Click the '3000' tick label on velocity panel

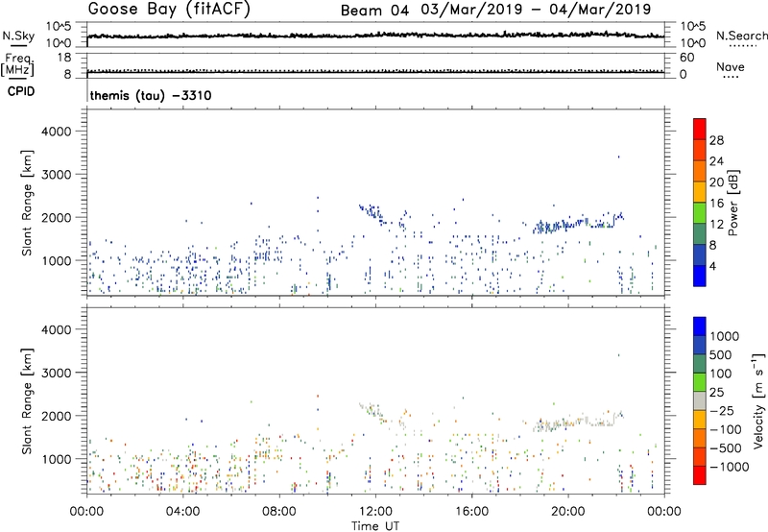pos(56,373)
